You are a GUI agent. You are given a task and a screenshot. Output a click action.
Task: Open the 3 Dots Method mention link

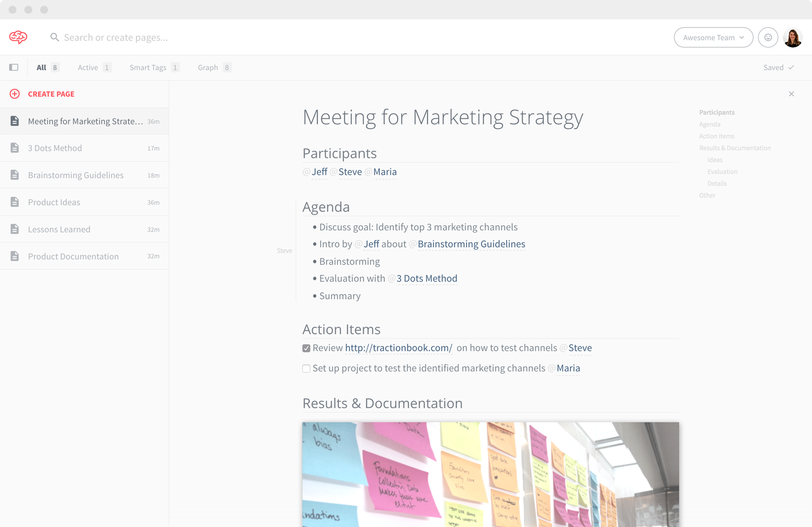click(427, 278)
